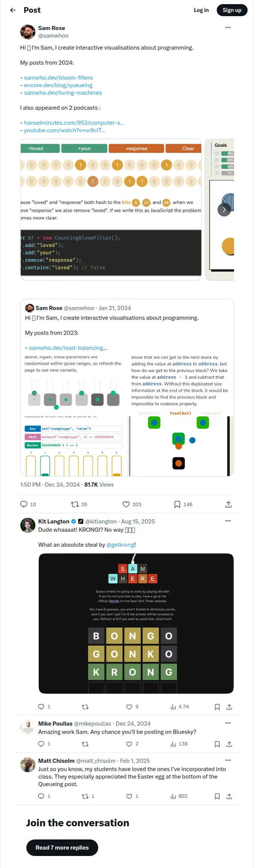Bookmark Mike Poullas's reply
254x868 pixels.
(217, 744)
